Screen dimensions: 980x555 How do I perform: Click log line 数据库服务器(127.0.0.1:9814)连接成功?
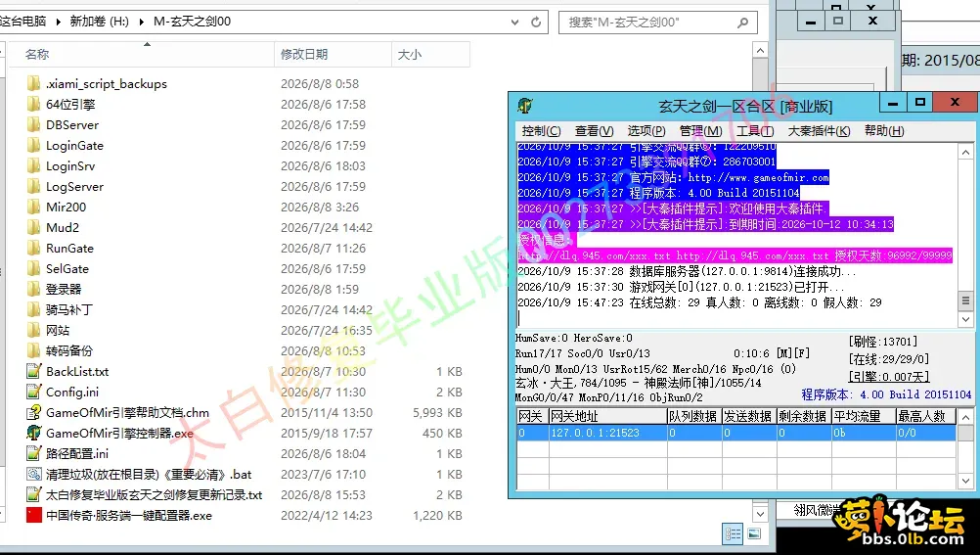tap(687, 271)
